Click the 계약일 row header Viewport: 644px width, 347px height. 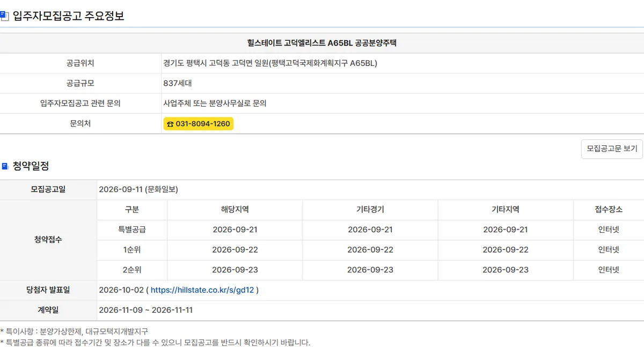point(48,310)
